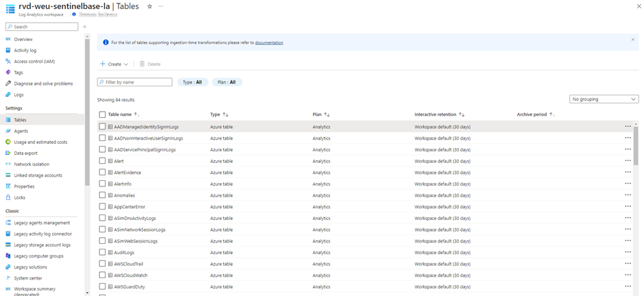Open the row menu for AWSGuardDuty
The height and width of the screenshot is (296, 644).
pyautogui.click(x=628, y=286)
